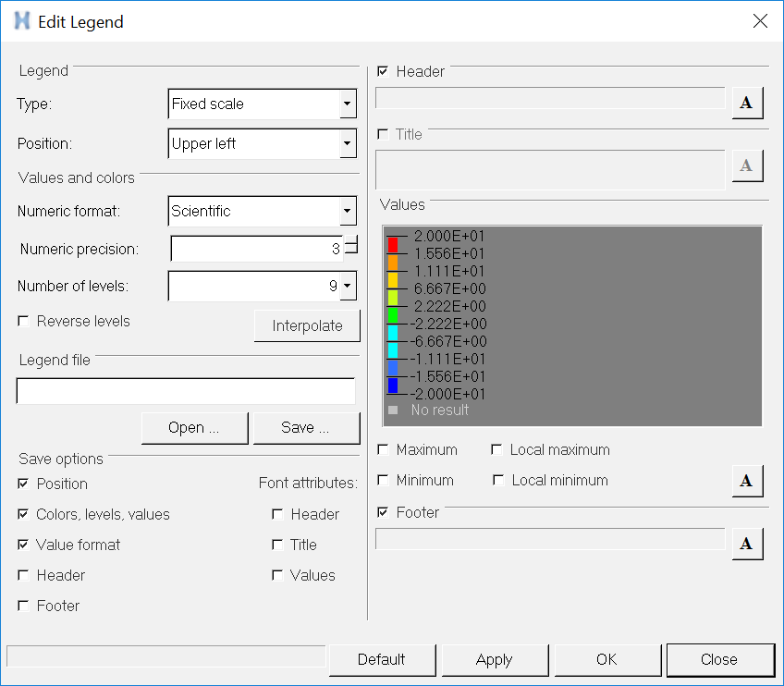The height and width of the screenshot is (686, 784).
Task: Open Footer font settings button
Action: [x=747, y=544]
